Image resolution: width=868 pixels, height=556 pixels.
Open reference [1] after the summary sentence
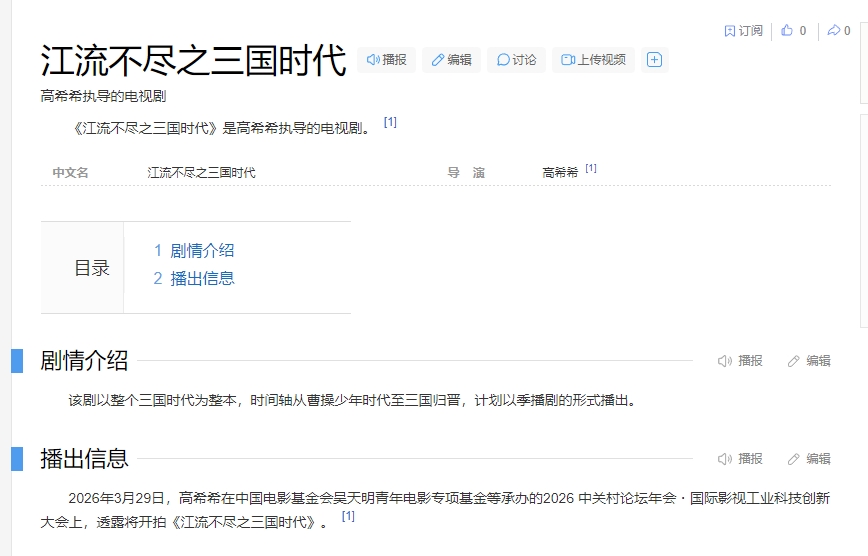[x=390, y=122]
